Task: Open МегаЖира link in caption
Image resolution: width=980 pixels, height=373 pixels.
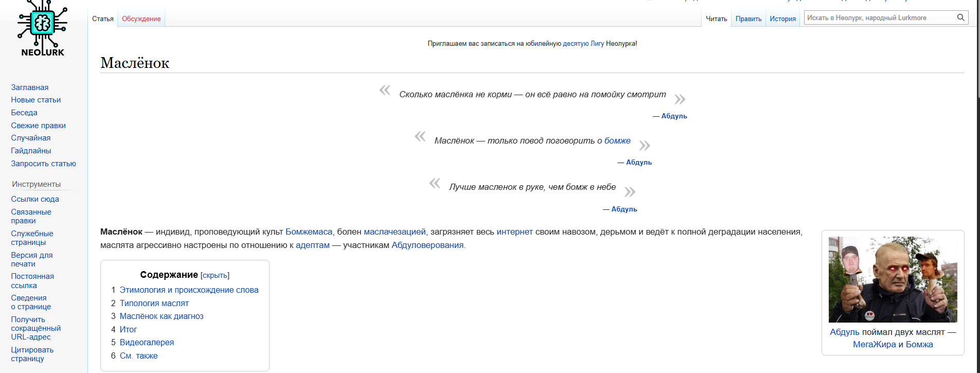Action: [x=875, y=345]
